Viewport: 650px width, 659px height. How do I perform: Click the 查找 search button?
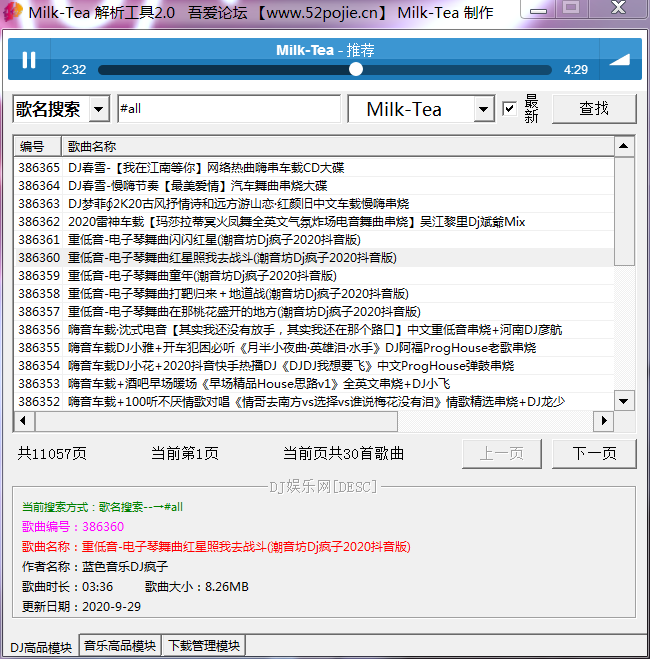click(x=594, y=109)
